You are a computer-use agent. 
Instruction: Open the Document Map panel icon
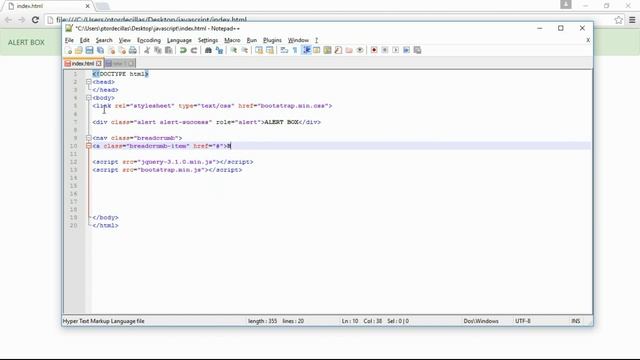click(x=327, y=50)
